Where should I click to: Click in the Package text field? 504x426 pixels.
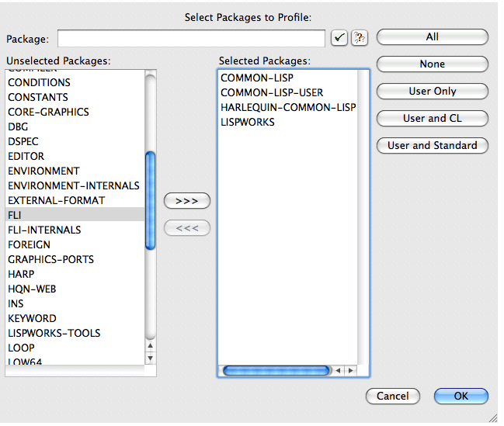191,38
